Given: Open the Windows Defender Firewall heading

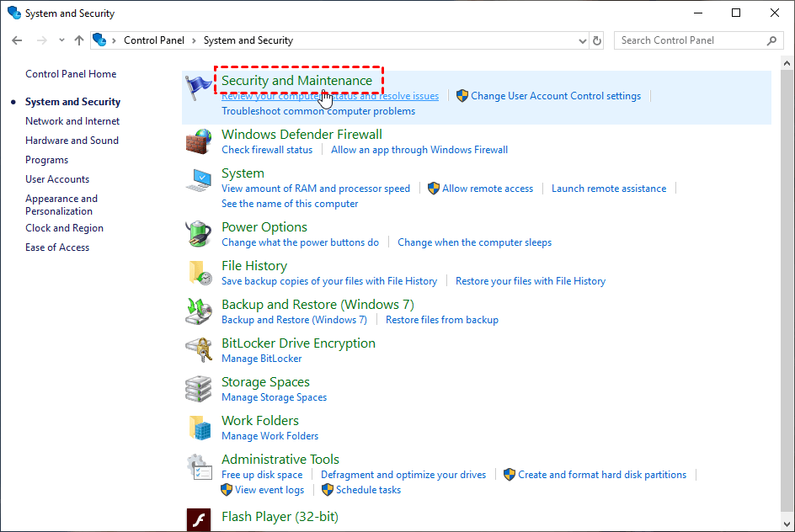Looking at the screenshot, I should tap(301, 135).
